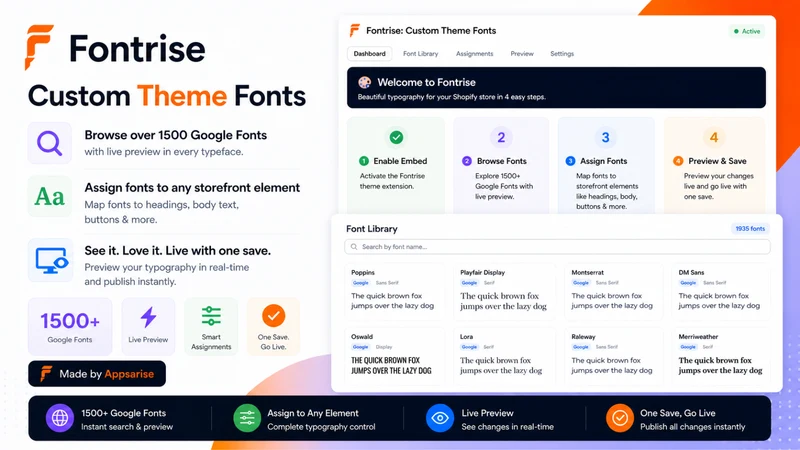The image size is (800, 450).
Task: Select the Merriweather font card
Action: click(x=721, y=356)
